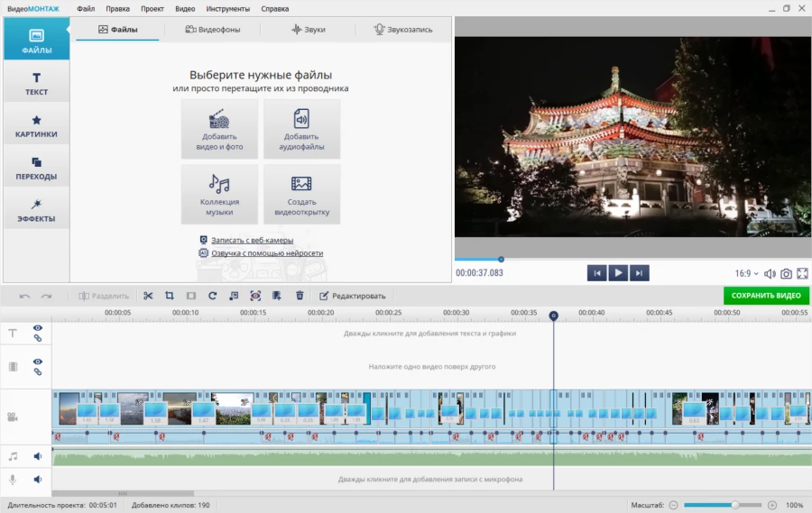
Task: Open the Эффекты section in the sidebar
Action: (36, 210)
